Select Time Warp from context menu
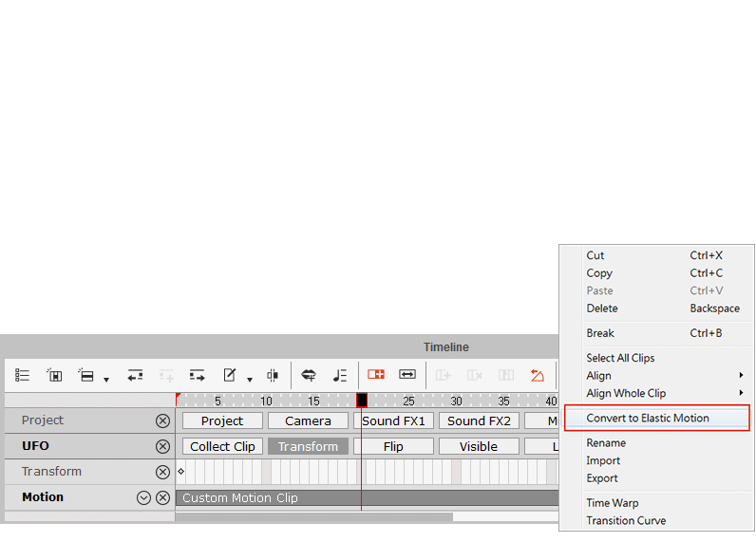 613,503
